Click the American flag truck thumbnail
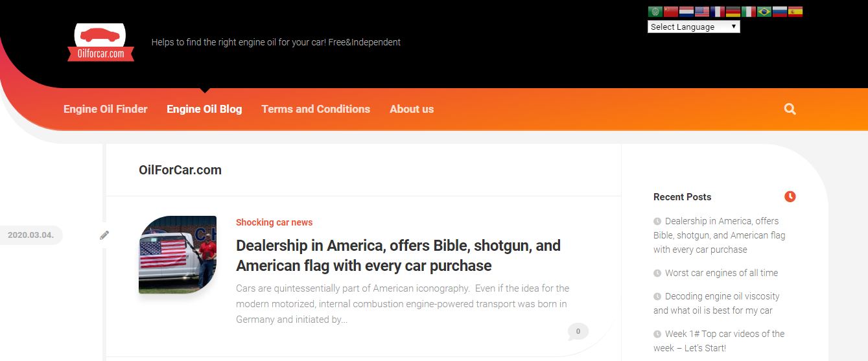This screenshot has height=361, width=868. click(178, 255)
